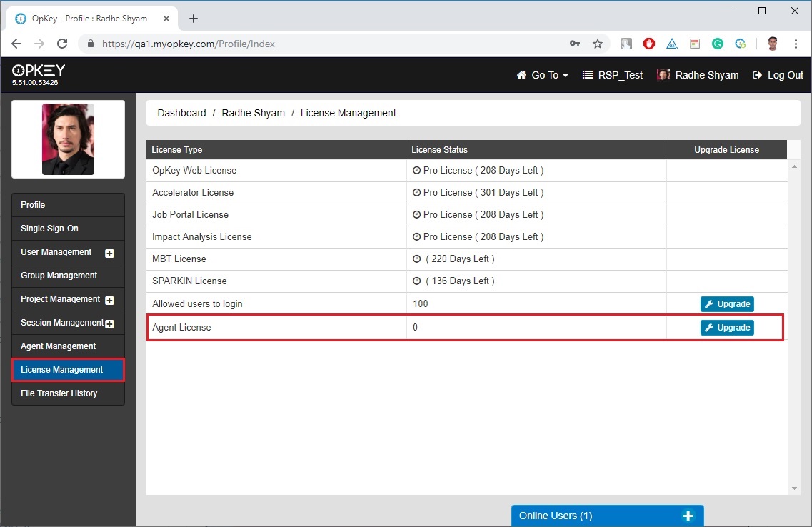Click the version number 5.51.00.53426
Screen dimensions: 812x527
[x=35, y=83]
